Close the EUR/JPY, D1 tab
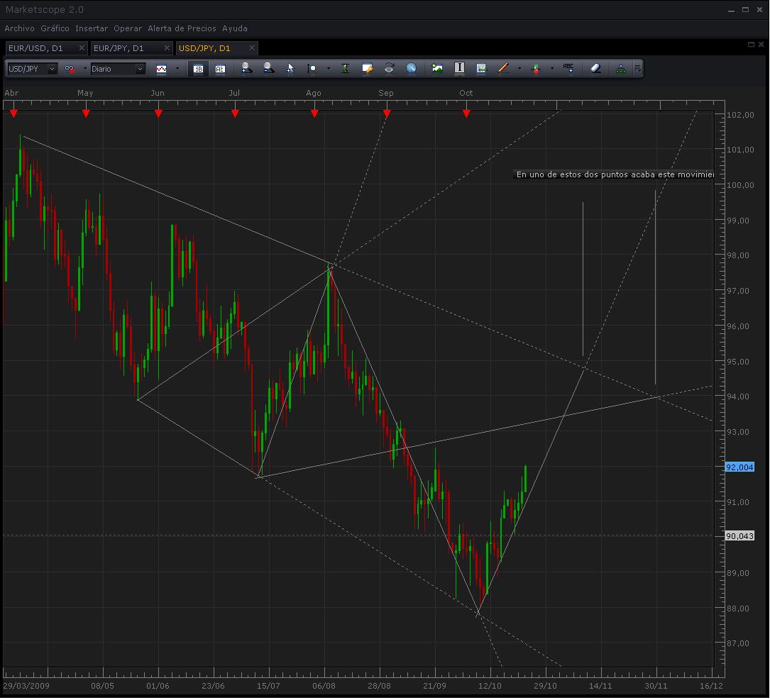The width and height of the screenshot is (770, 700). (167, 48)
